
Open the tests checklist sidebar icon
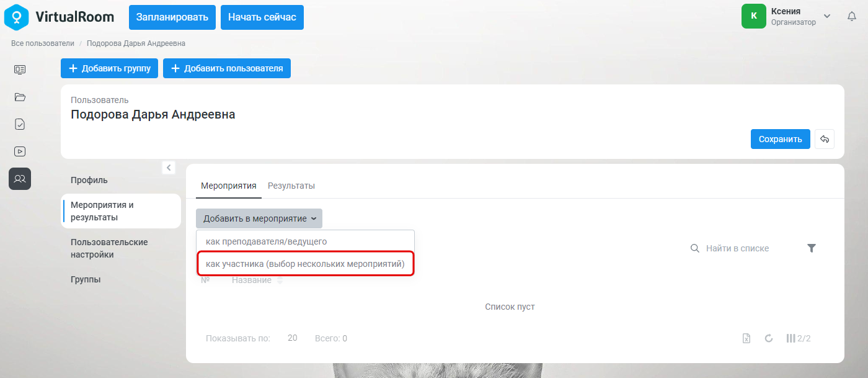click(20, 124)
